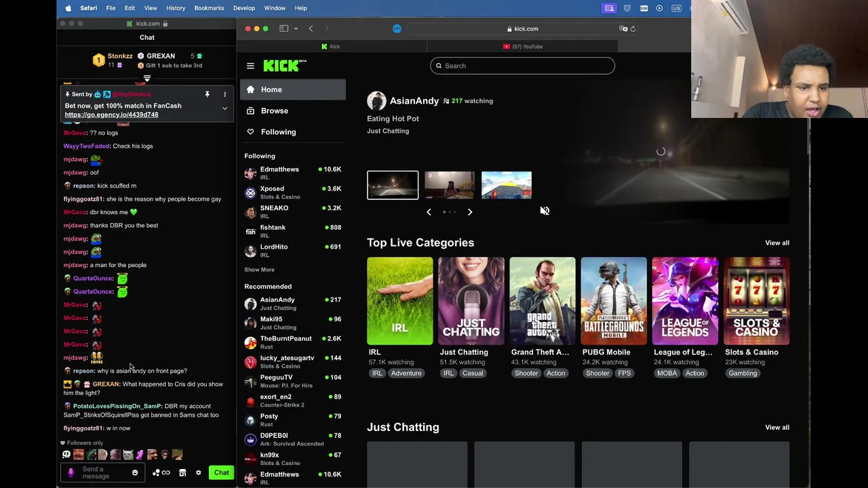This screenshot has height=488, width=868.
Task: Click the Kick emote icon in emote row
Action: pos(66,455)
